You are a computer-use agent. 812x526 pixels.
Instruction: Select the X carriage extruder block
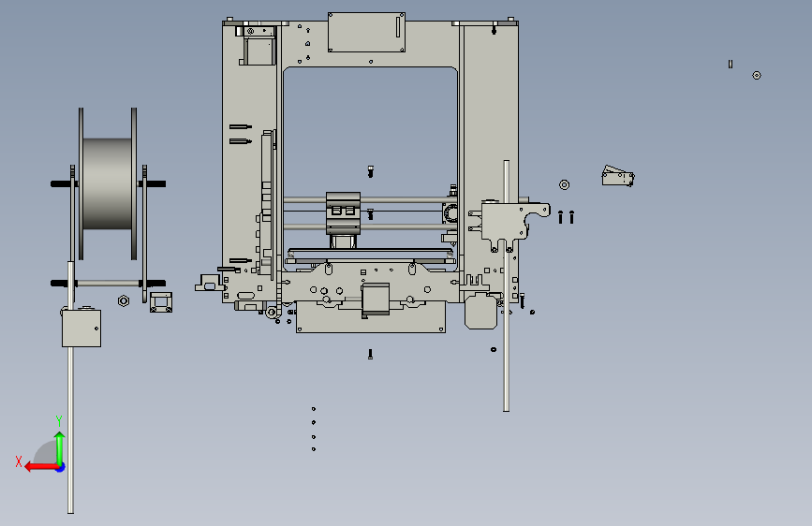[x=343, y=213]
